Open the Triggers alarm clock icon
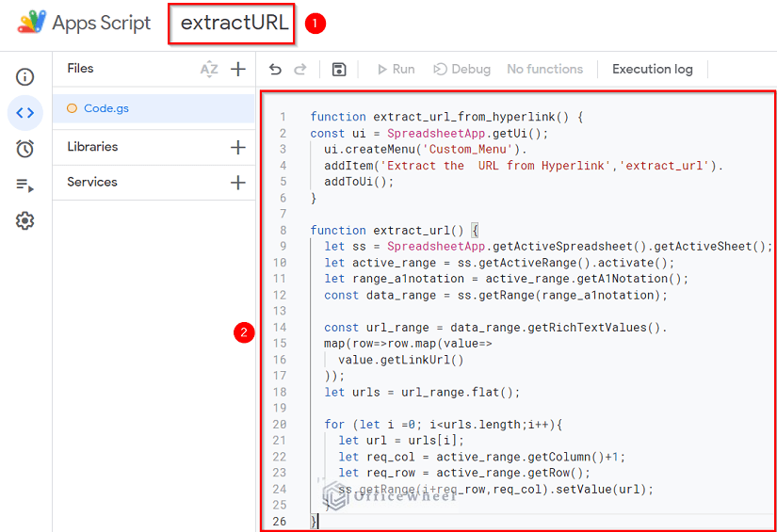 [25, 149]
